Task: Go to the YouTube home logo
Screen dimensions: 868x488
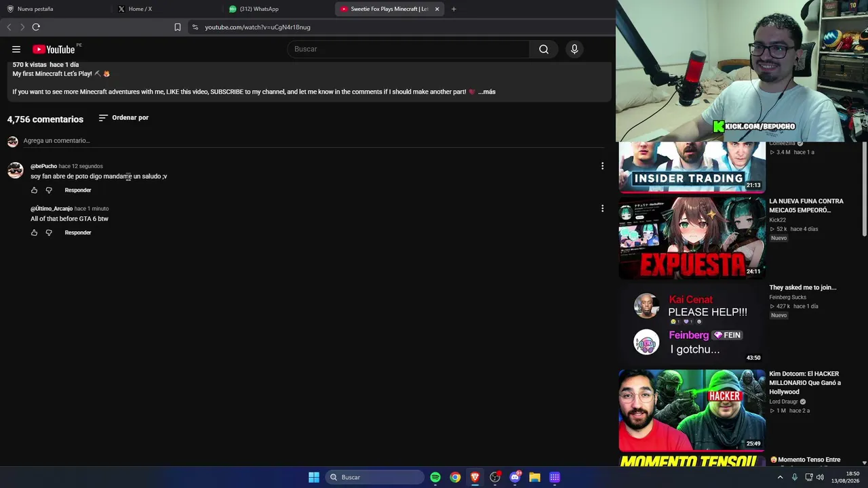Action: 54,49
